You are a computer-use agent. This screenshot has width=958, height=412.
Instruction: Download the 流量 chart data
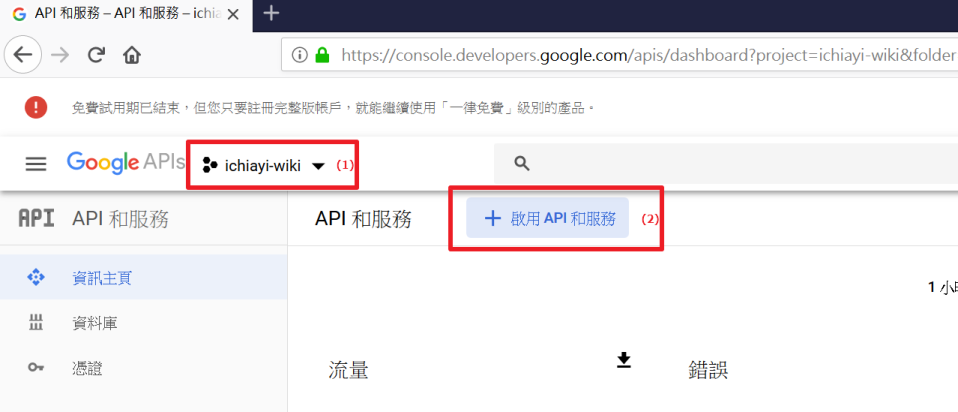click(x=623, y=361)
